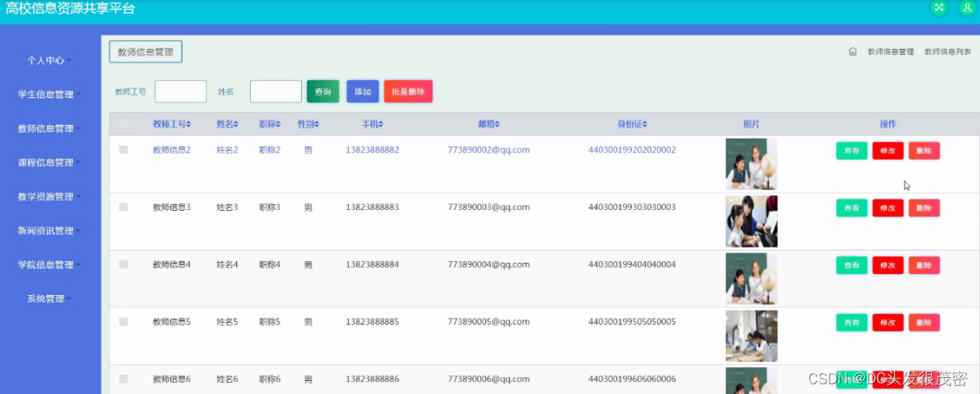The image size is (980, 394).
Task: Click the 教师信息管理 page tab button
Action: (146, 52)
